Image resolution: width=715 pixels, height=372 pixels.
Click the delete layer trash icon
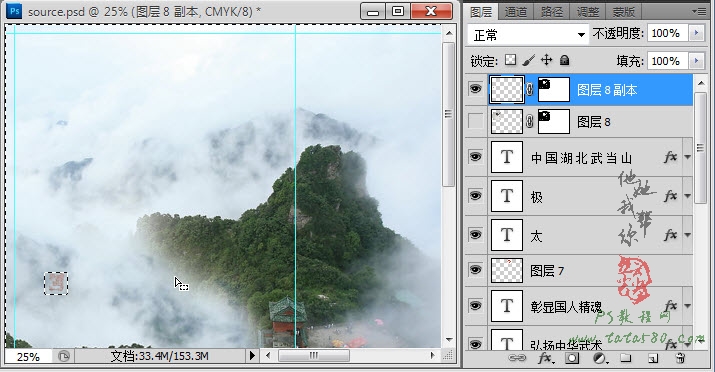tap(679, 358)
